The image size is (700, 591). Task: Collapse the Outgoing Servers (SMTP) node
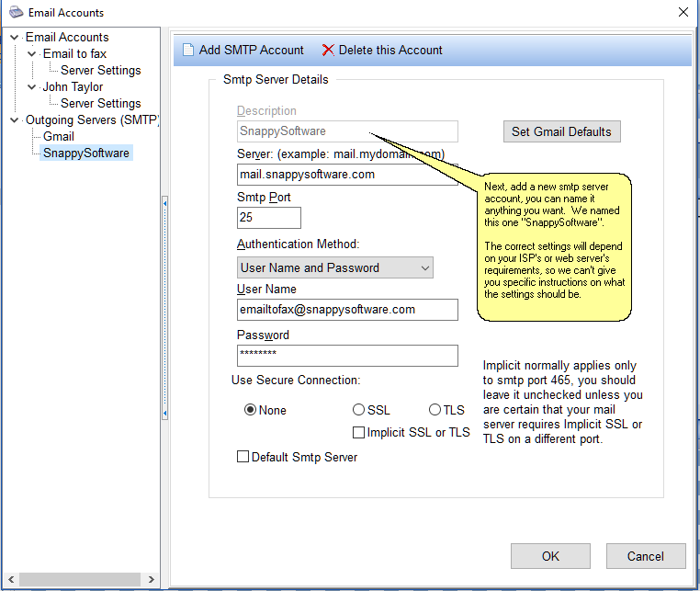point(15,119)
